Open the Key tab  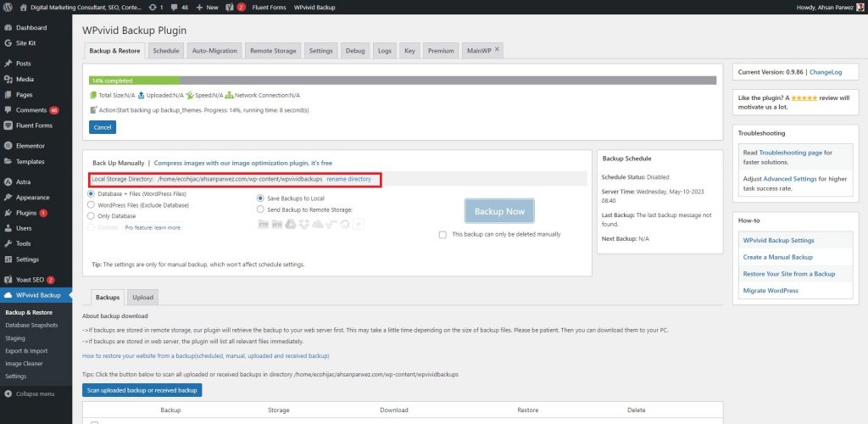click(x=409, y=51)
